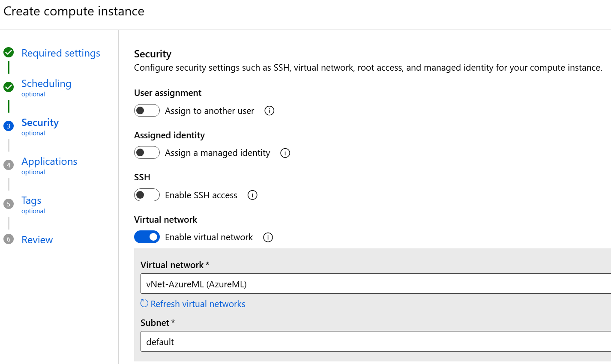Turn on Enable SSH access switch
Screen dimensions: 611x364
pos(147,195)
